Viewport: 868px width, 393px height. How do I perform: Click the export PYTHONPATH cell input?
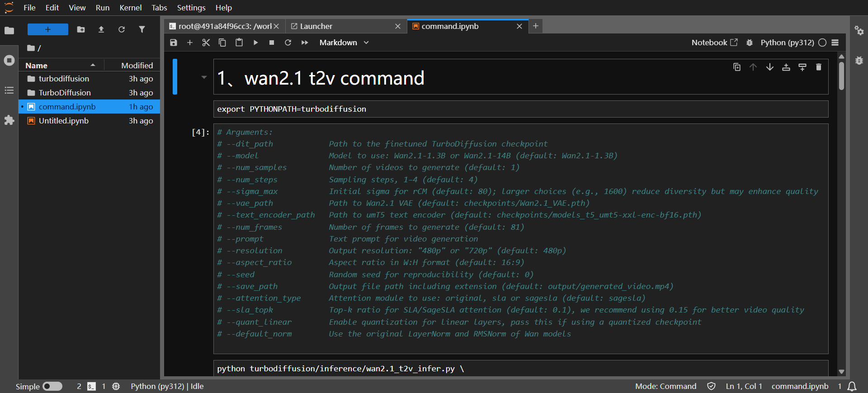pos(520,109)
